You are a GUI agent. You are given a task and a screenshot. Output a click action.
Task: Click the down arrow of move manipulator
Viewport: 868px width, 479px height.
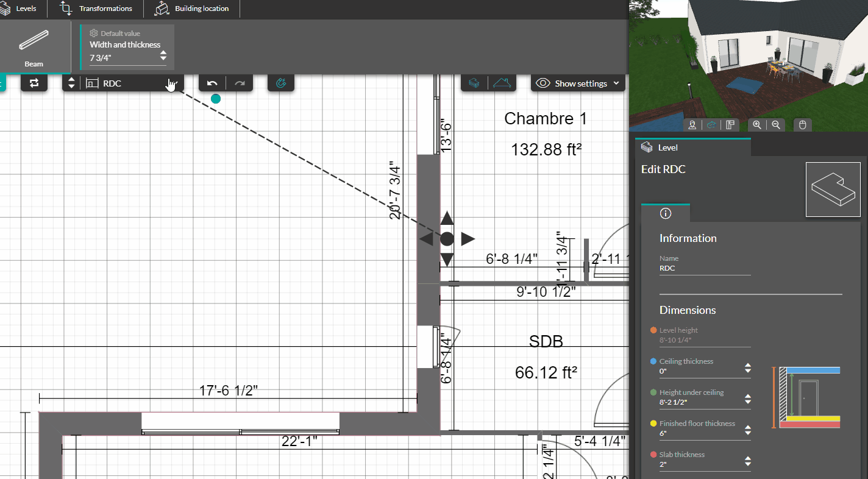tap(447, 260)
